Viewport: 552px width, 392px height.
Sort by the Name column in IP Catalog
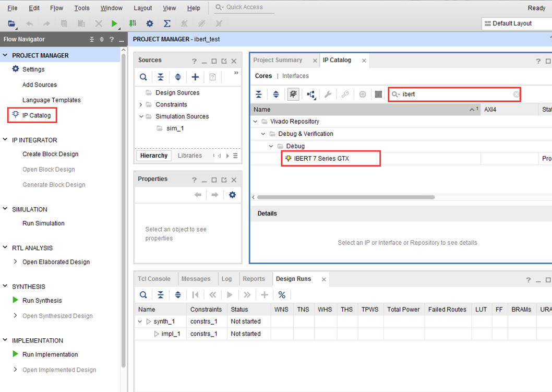pyautogui.click(x=365, y=110)
